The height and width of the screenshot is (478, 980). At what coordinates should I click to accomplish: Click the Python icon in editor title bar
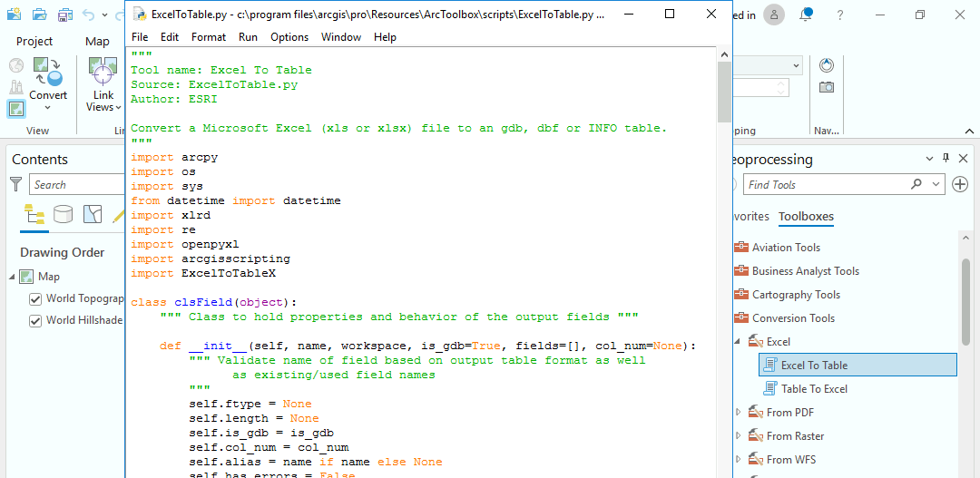141,14
